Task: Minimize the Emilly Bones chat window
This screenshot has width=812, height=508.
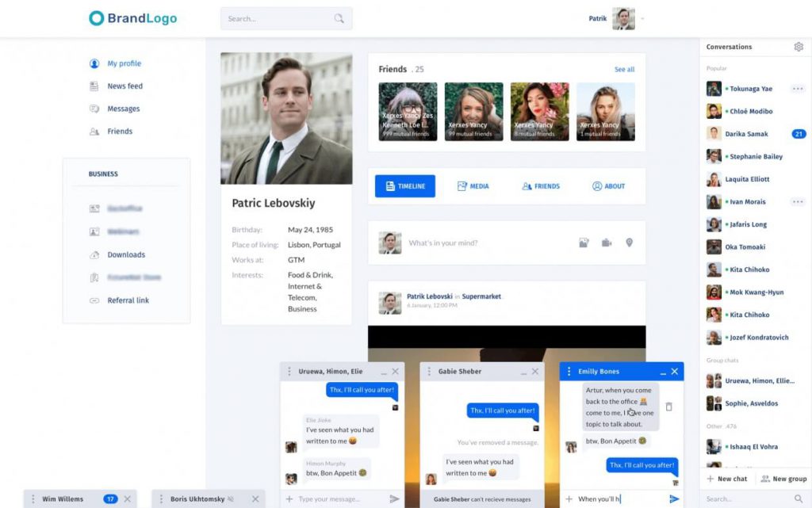Action: 663,372
